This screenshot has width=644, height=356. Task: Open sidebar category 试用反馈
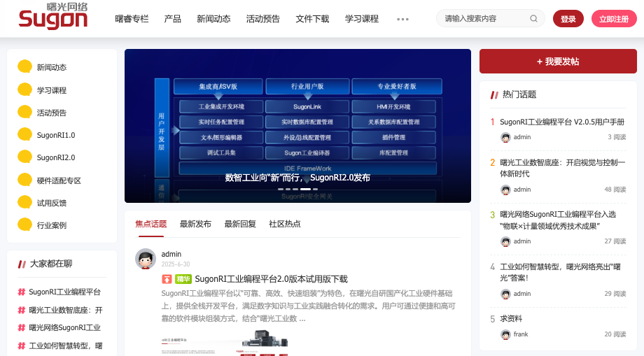(x=51, y=203)
